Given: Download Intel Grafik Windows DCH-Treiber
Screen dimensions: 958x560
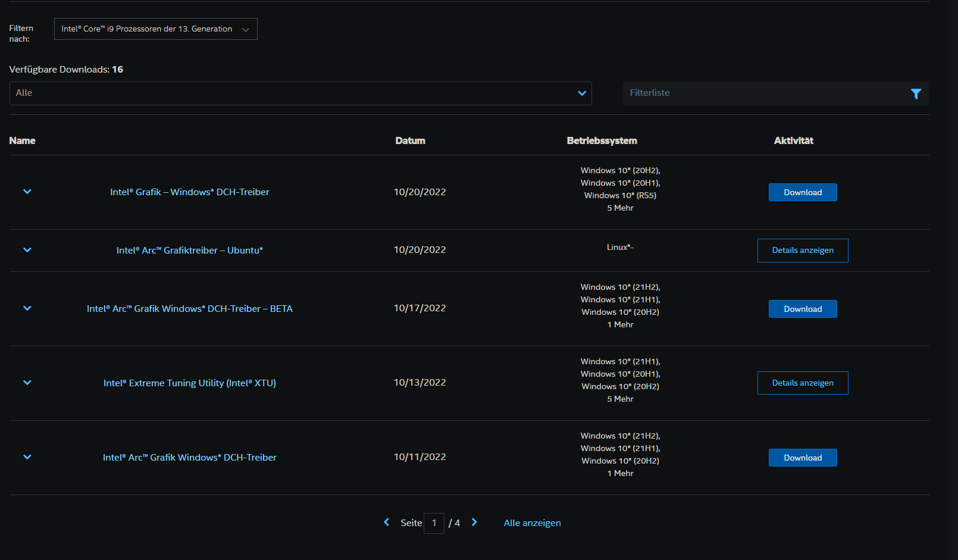Looking at the screenshot, I should point(803,192).
